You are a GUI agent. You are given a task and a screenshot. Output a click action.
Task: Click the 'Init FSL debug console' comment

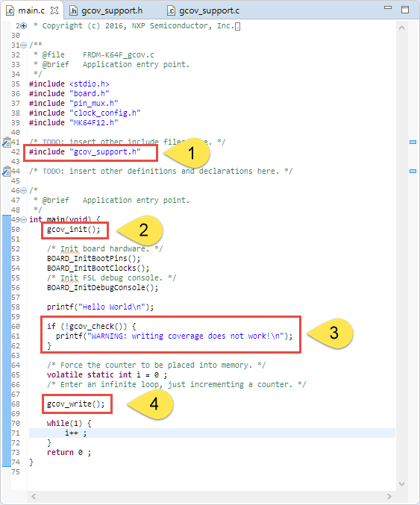[x=111, y=278]
